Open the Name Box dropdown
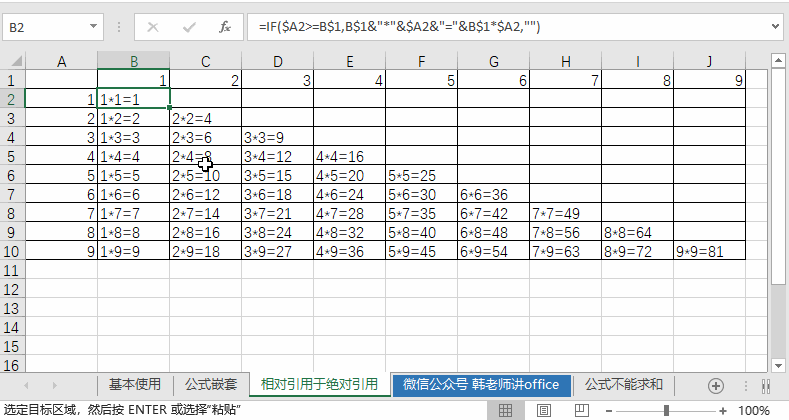789x420 pixels. 93,27
